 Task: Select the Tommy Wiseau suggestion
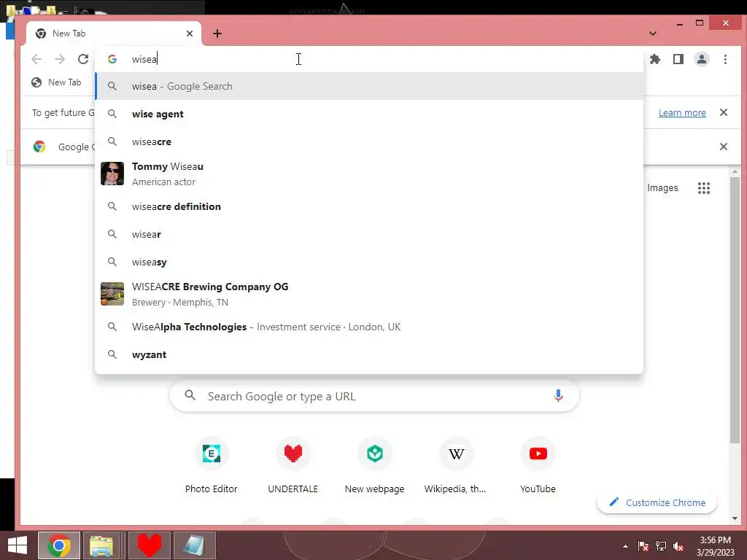click(x=369, y=174)
